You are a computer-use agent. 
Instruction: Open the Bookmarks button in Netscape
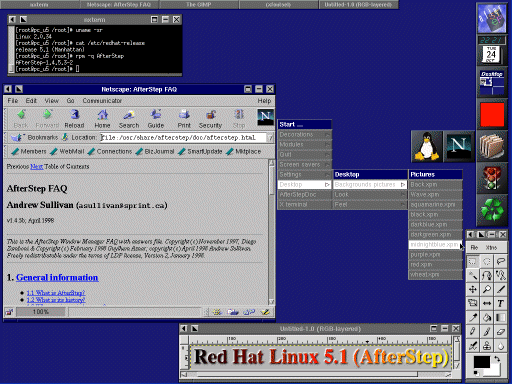point(34,137)
